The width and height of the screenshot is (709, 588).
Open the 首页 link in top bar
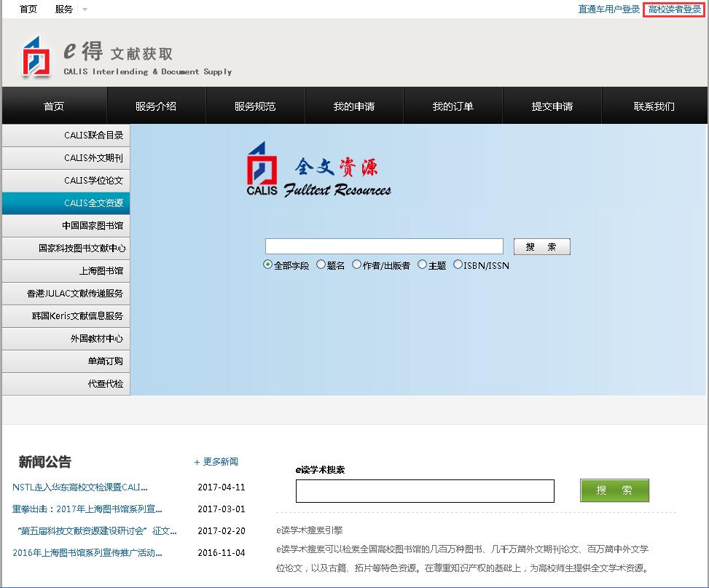(x=28, y=9)
